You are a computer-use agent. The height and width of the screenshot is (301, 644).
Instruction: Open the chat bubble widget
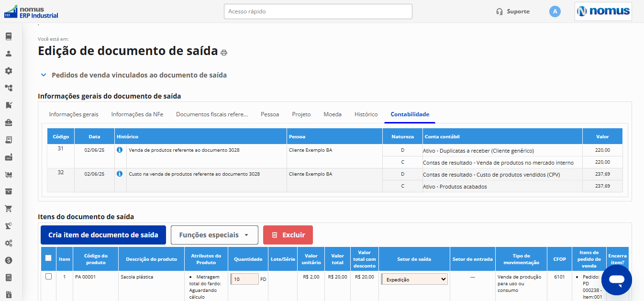pyautogui.click(x=617, y=280)
